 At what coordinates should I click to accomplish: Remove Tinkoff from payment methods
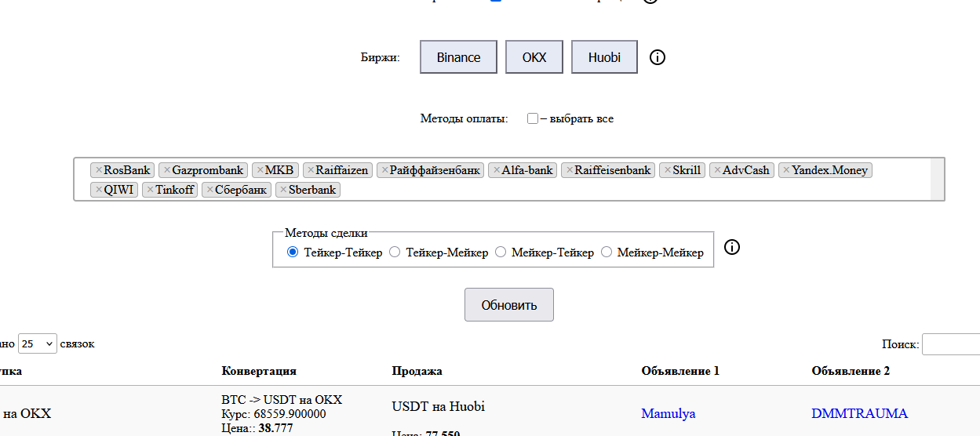pyautogui.click(x=150, y=190)
